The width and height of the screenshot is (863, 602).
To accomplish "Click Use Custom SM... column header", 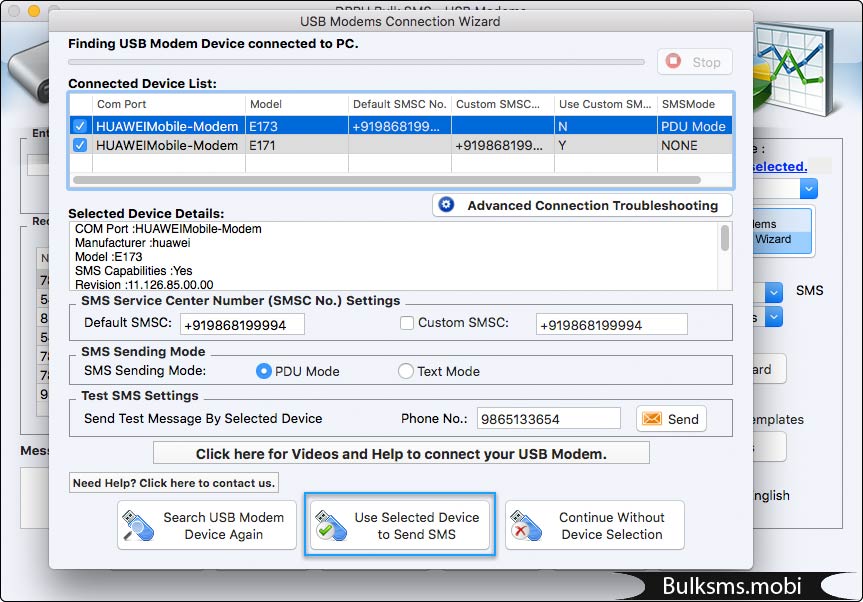I will tap(605, 105).
